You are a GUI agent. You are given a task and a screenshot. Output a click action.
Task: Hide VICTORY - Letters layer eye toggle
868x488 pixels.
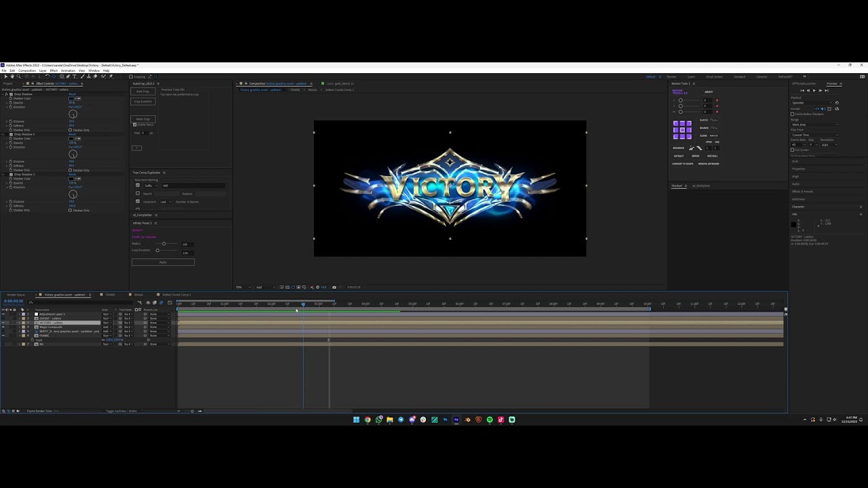pyautogui.click(x=3, y=323)
